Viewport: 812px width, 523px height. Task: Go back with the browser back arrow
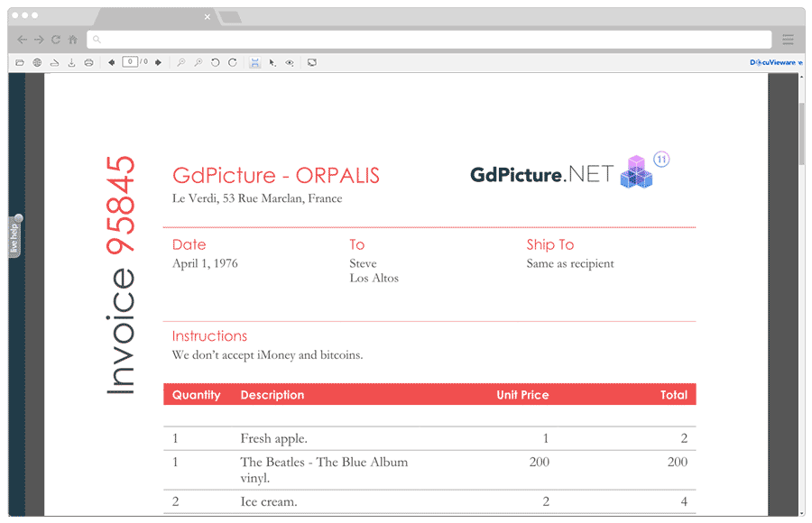click(22, 40)
